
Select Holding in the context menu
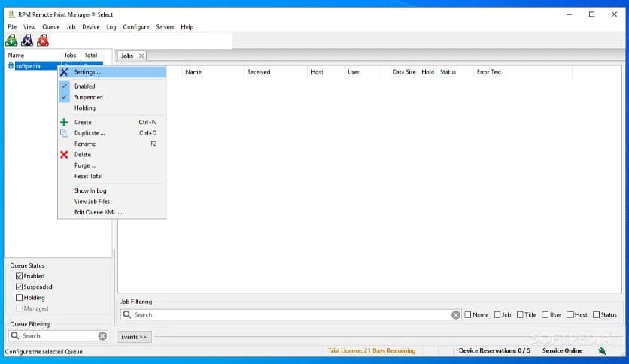tap(112, 108)
